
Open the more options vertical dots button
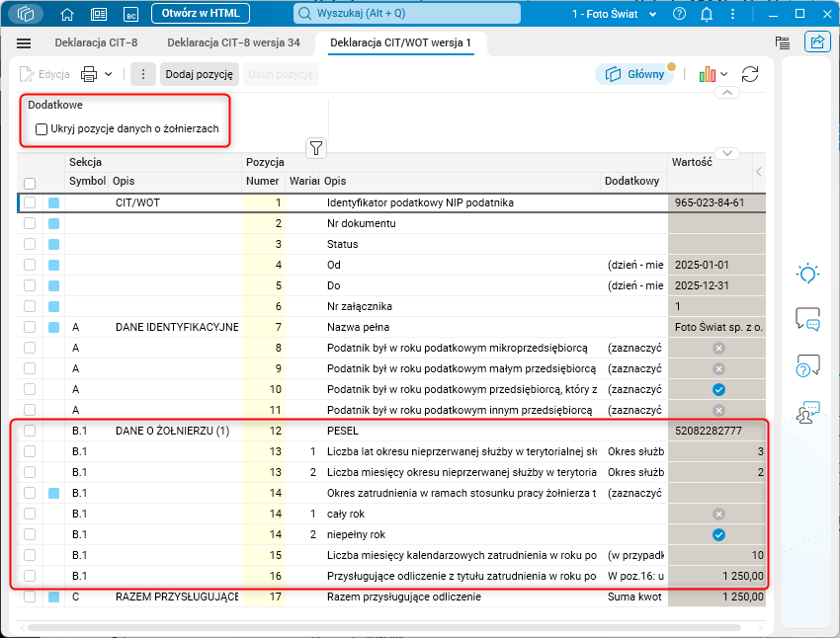pyautogui.click(x=142, y=74)
